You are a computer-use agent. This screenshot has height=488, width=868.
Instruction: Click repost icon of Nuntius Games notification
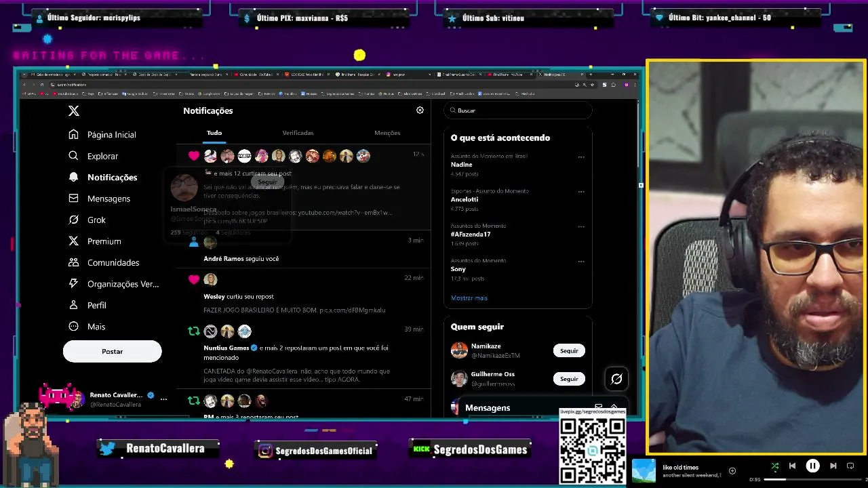pos(194,331)
